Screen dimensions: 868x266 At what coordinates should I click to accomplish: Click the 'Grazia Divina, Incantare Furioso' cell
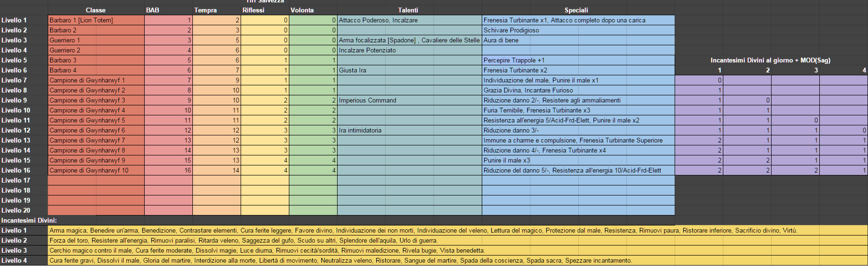(x=578, y=90)
